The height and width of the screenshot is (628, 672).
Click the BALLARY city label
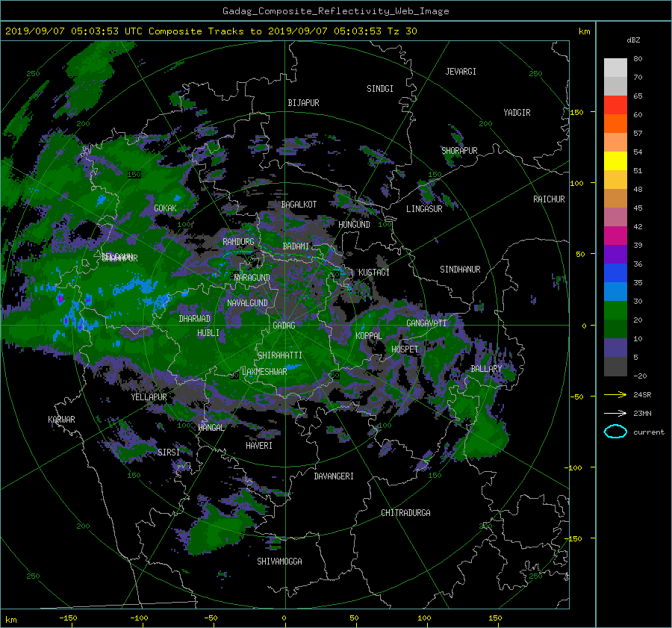pyautogui.click(x=486, y=369)
